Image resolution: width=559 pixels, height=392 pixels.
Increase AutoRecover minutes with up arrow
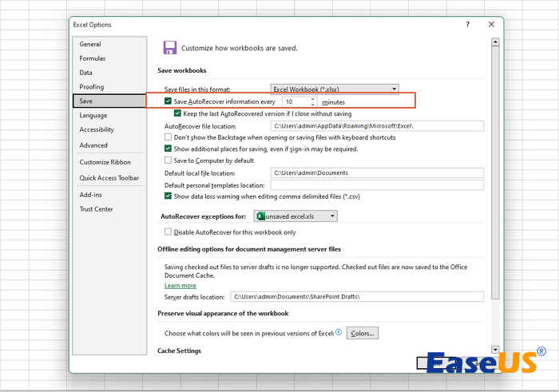point(313,99)
